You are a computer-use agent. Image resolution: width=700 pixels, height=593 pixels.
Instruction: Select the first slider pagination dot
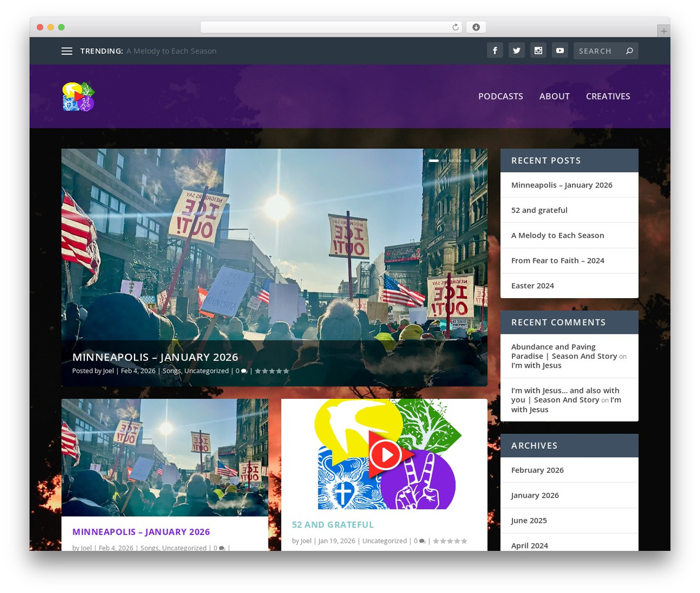(434, 161)
